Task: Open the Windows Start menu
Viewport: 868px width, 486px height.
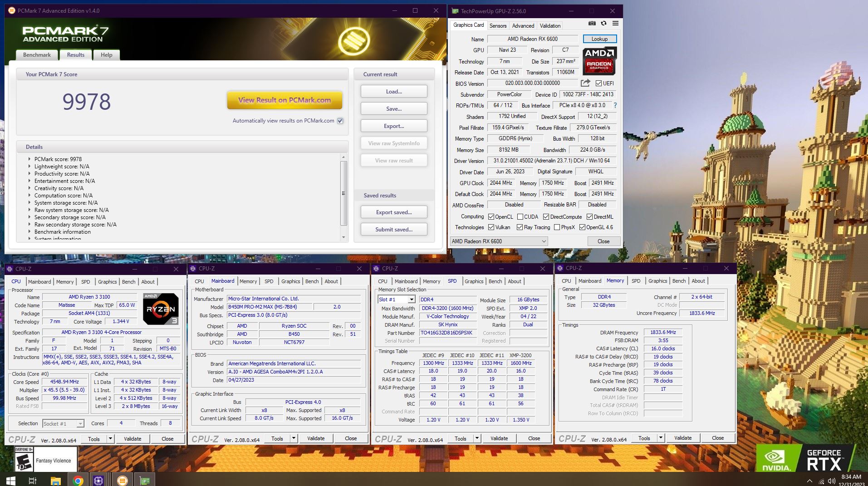Action: point(11,480)
